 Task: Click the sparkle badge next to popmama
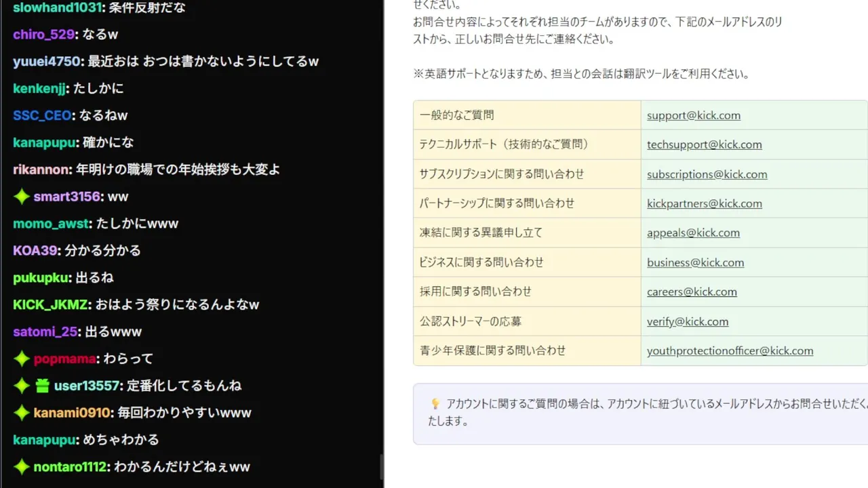click(x=22, y=359)
